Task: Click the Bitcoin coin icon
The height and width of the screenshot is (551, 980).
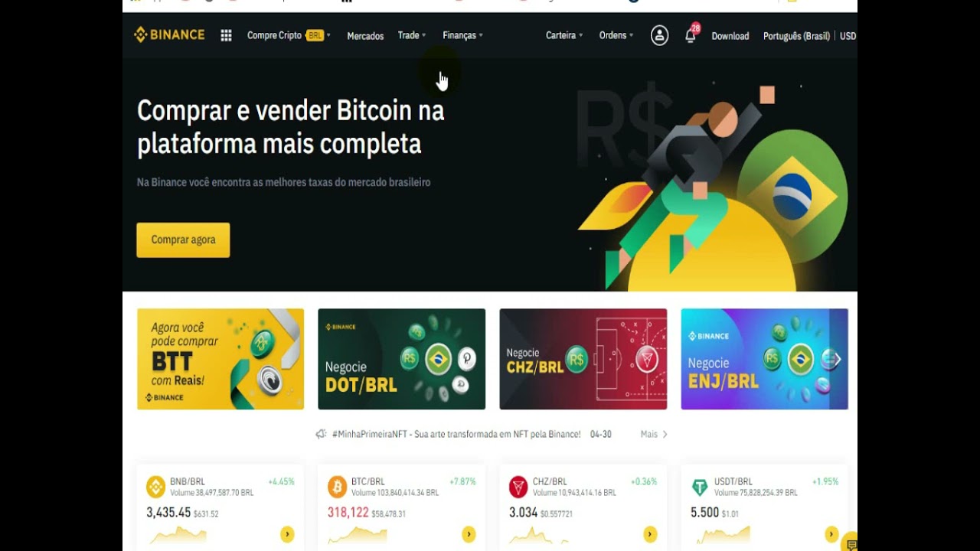Action: click(x=337, y=487)
